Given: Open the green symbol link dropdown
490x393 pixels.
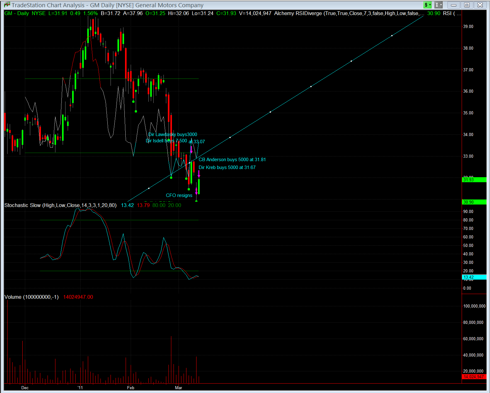Looking at the screenshot, I should coord(428,5).
